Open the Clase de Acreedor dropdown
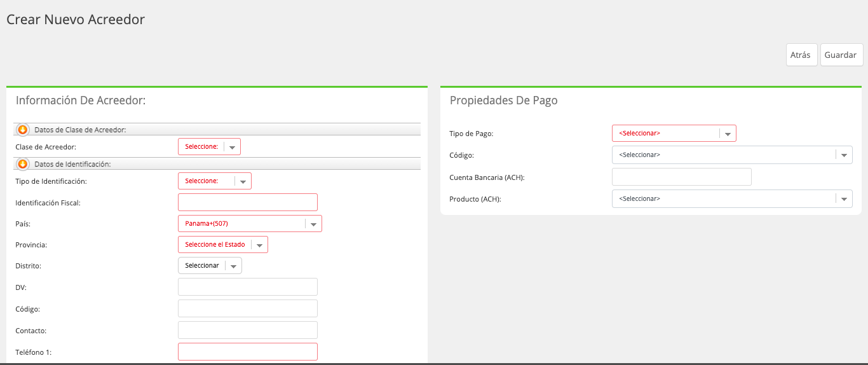Image resolution: width=868 pixels, height=365 pixels. [209, 147]
